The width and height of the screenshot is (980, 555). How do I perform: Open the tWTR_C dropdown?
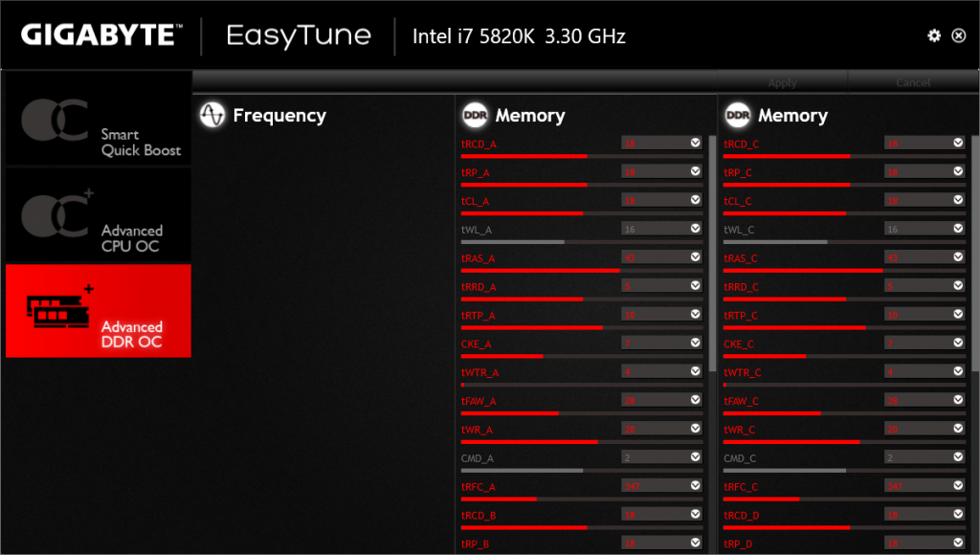(x=958, y=371)
